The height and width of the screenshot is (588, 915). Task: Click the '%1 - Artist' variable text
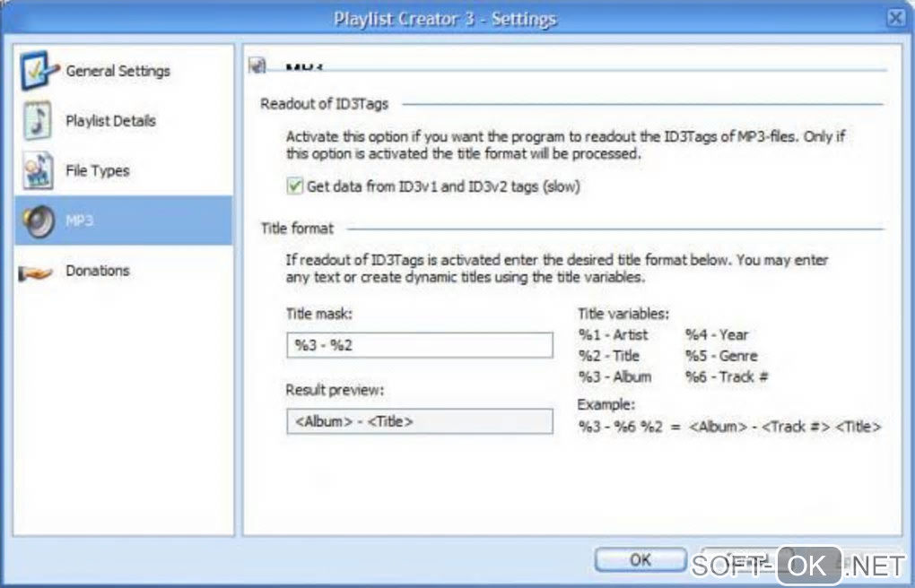pyautogui.click(x=614, y=335)
